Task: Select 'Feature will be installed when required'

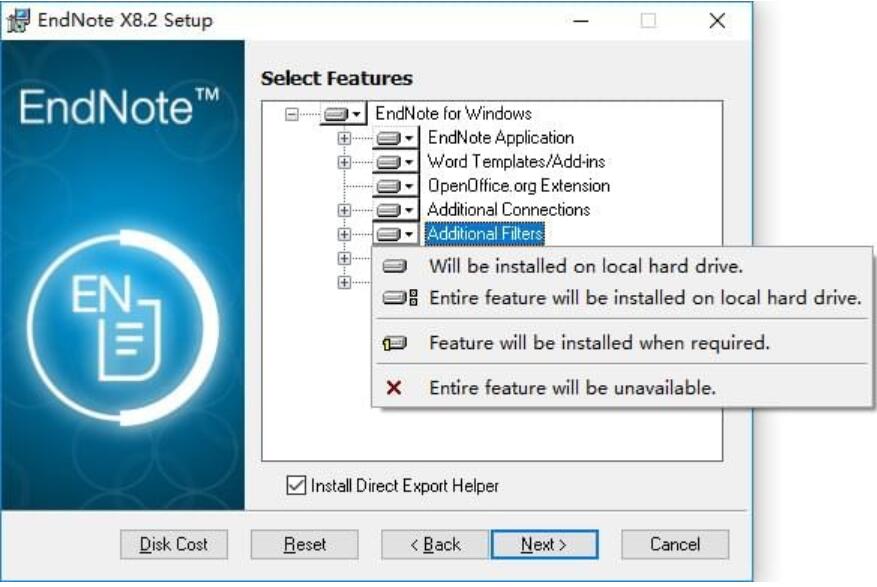Action: pos(598,343)
